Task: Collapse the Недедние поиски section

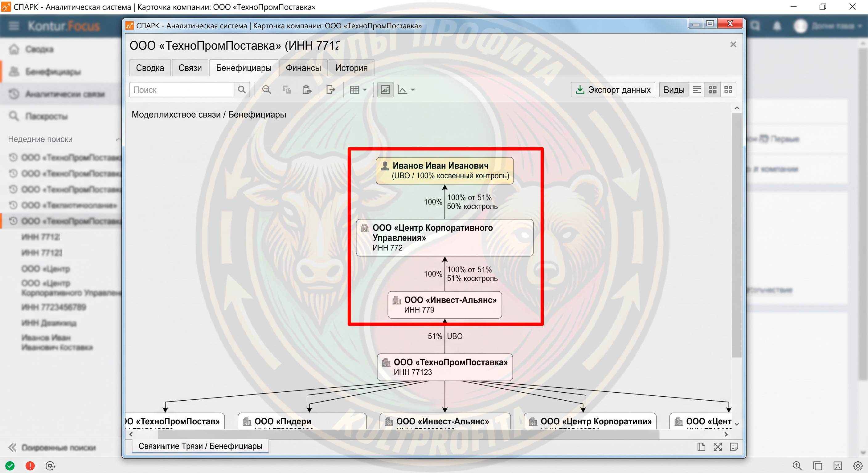Action: (118, 139)
